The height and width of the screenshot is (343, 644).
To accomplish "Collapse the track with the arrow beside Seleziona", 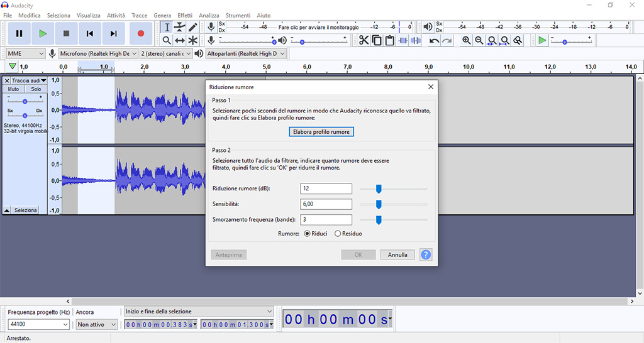I will [7, 210].
